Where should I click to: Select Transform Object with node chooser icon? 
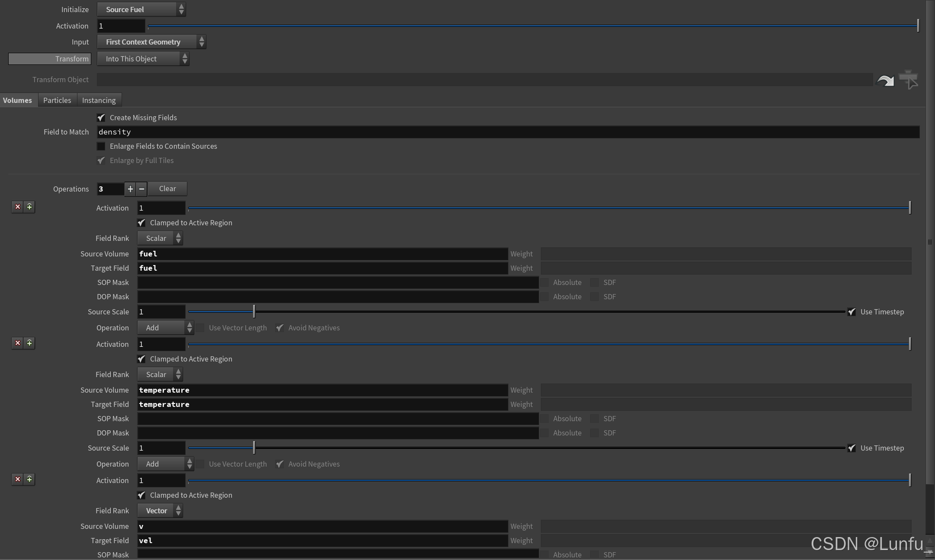(x=908, y=80)
